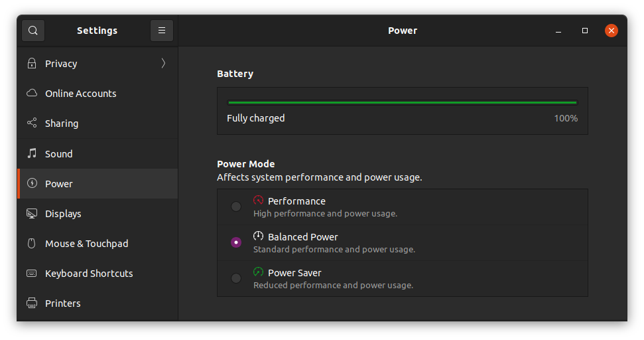This screenshot has height=340, width=644.
Task: Click the battery charge level bar
Action: (402, 102)
